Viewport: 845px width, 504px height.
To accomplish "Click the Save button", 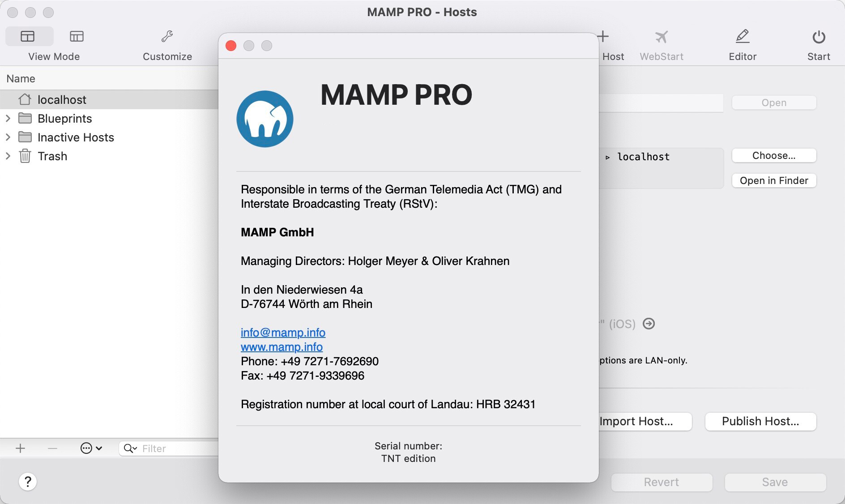I will pyautogui.click(x=775, y=482).
